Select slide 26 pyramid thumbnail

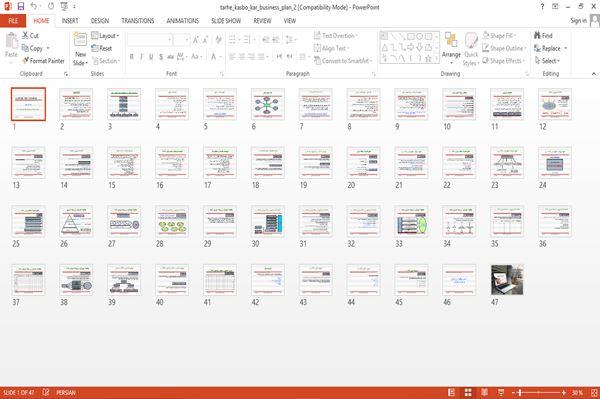click(76, 221)
